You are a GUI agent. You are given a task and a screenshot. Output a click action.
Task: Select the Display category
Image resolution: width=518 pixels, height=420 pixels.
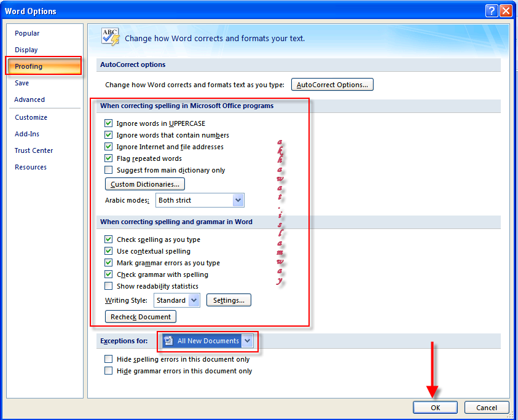click(x=26, y=50)
